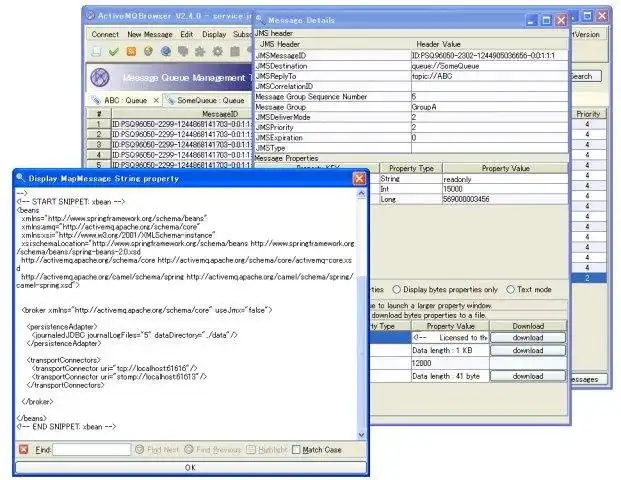The width and height of the screenshot is (621, 480).
Task: Click the blue globe toolbar icon
Action: tap(166, 51)
